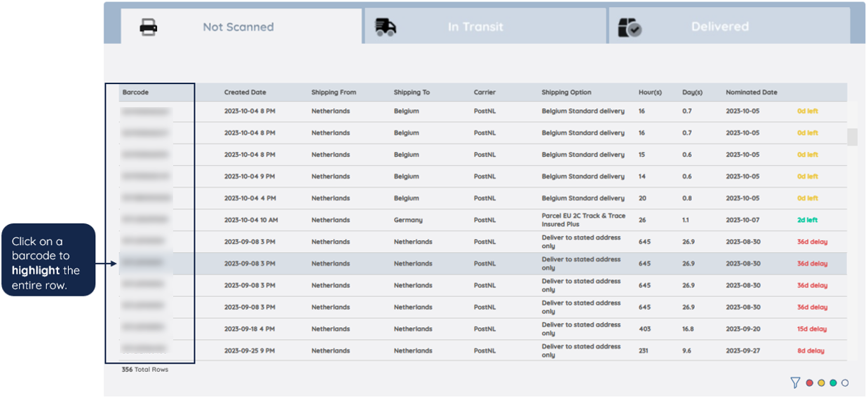Sort by the Shipping From column header

tap(334, 92)
